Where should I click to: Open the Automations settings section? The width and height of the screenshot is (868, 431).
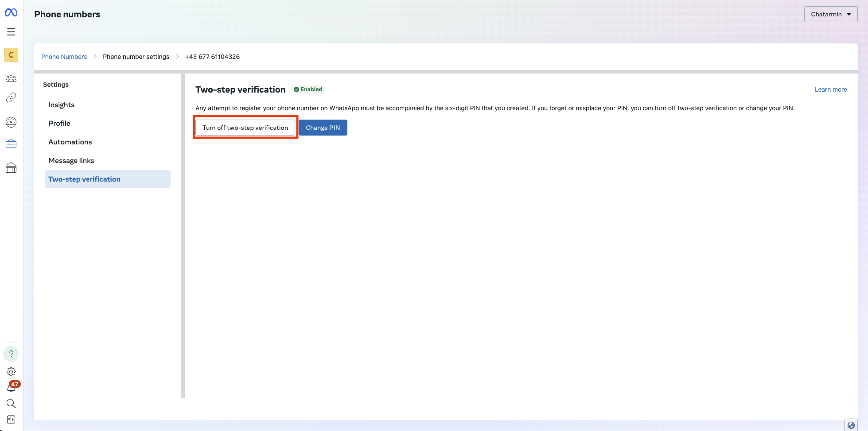point(70,142)
